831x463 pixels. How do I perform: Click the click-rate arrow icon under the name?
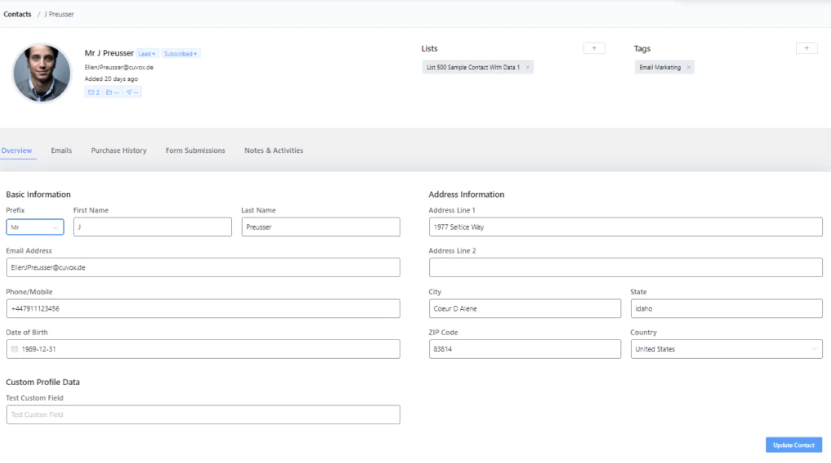point(132,92)
